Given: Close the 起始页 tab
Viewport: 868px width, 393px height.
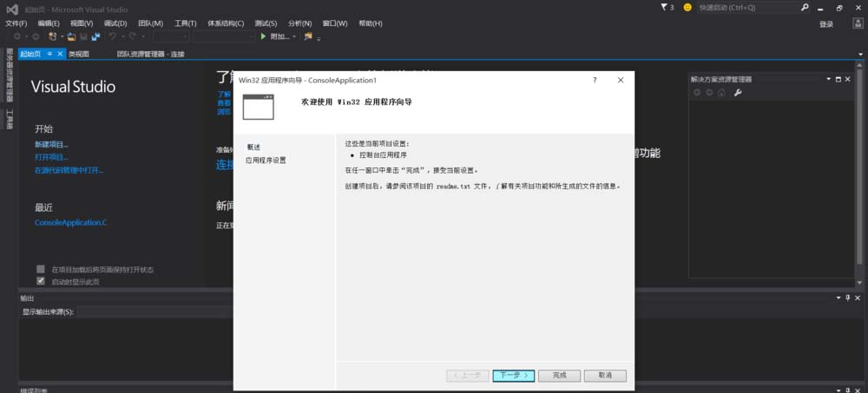Looking at the screenshot, I should [61, 54].
